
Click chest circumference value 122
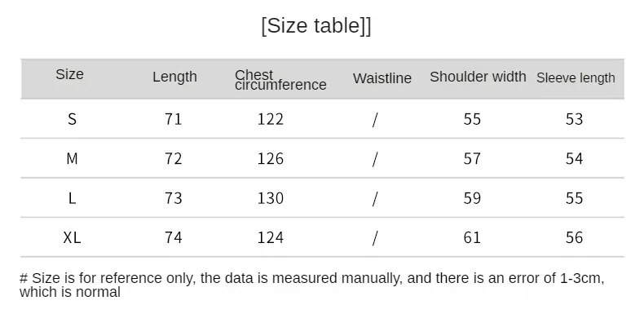(x=270, y=119)
